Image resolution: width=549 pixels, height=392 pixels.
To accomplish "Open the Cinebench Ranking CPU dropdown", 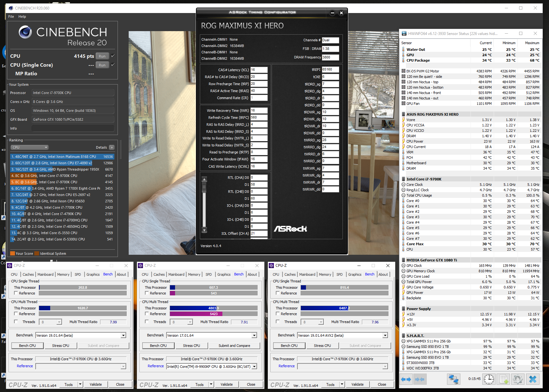I will pos(30,147).
